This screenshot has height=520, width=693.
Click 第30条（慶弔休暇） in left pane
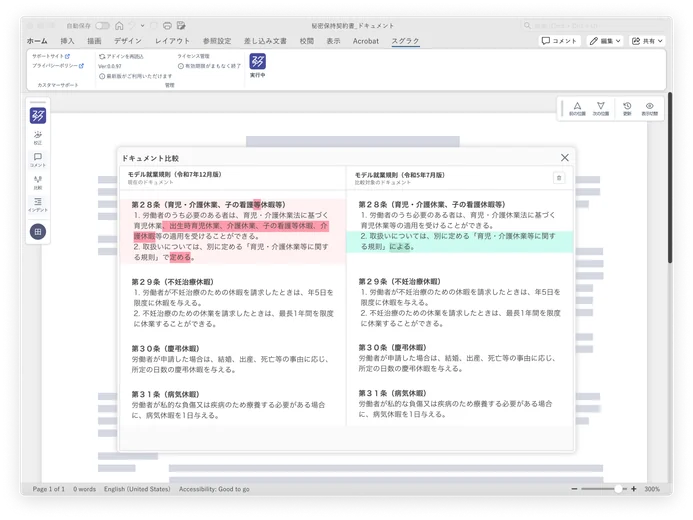tap(165, 349)
